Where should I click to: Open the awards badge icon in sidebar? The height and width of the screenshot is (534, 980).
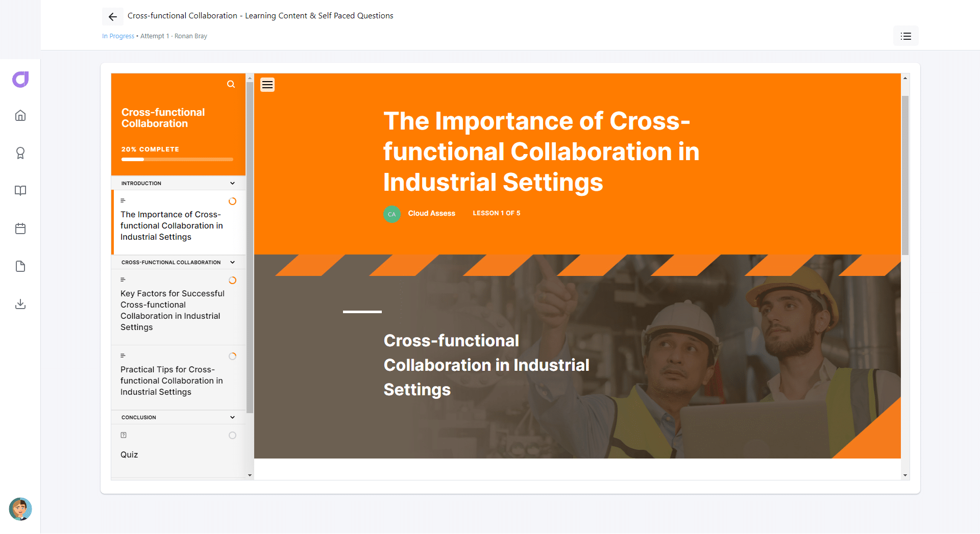point(20,153)
